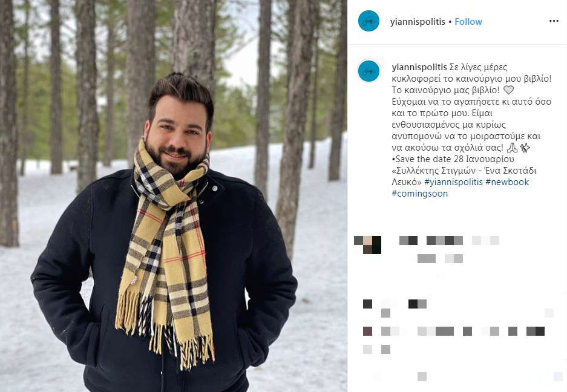Click the praying hands emoji in caption
Screen dimensions: 567x392
[512, 148]
